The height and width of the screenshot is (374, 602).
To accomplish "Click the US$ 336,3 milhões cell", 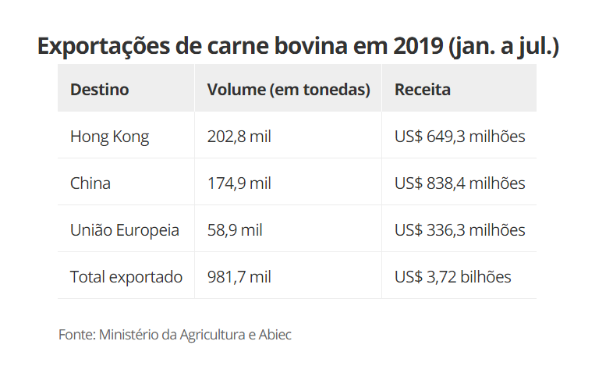I will 460,230.
